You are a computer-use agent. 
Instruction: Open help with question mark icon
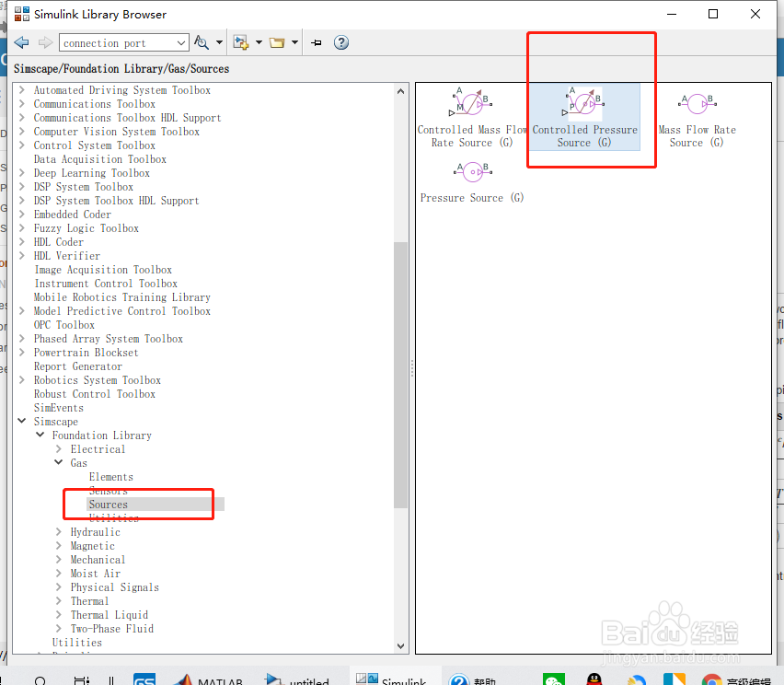(341, 42)
